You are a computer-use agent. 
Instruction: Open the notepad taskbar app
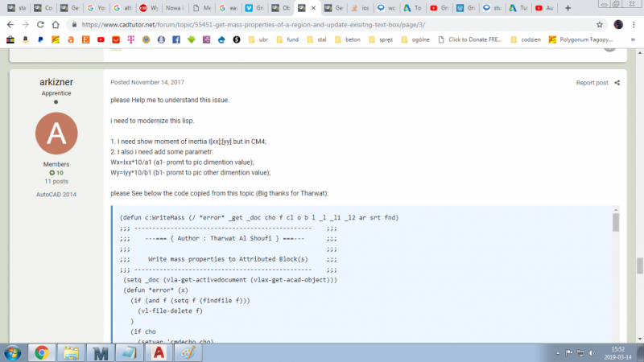[130, 353]
